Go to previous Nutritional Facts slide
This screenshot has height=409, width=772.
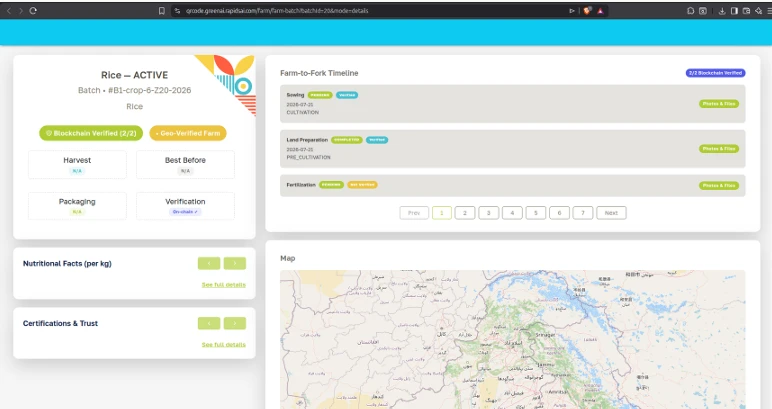point(209,263)
